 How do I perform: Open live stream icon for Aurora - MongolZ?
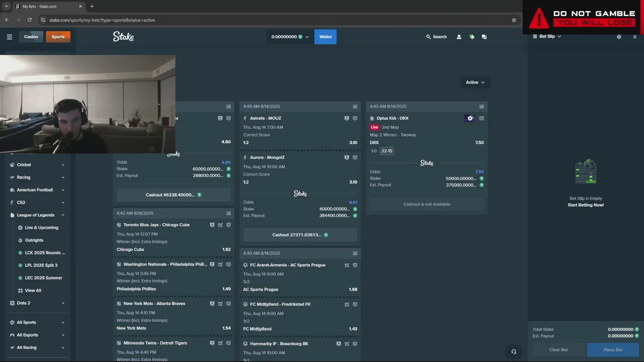(x=347, y=157)
